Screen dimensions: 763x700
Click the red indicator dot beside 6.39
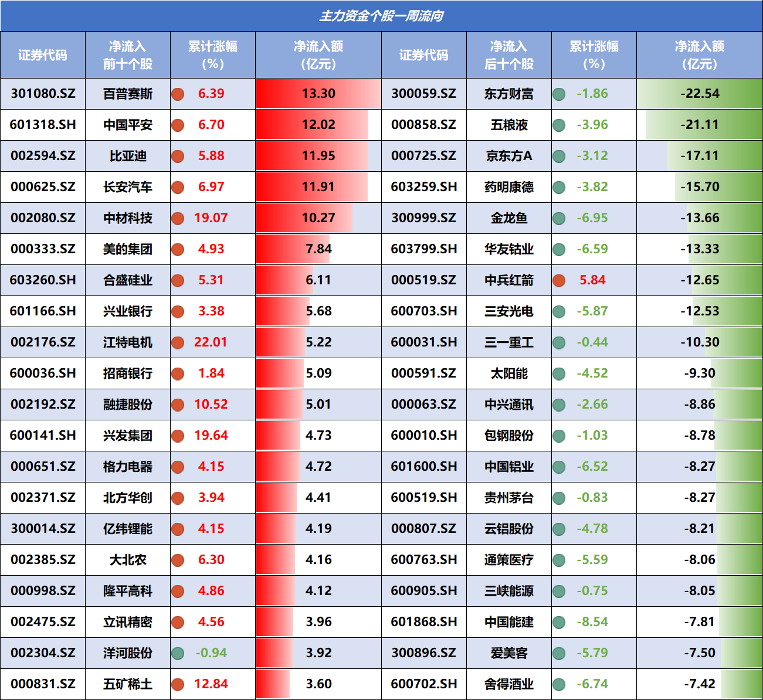178,94
